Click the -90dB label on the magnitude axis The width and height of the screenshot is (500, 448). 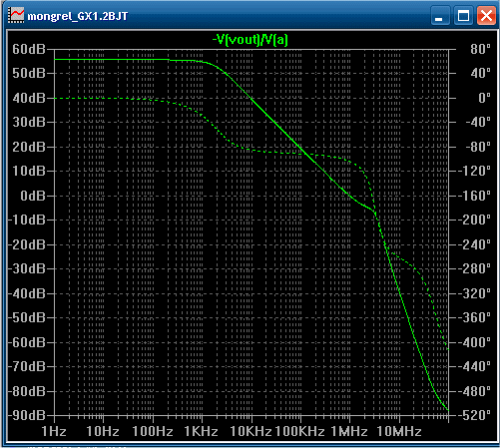(x=27, y=415)
